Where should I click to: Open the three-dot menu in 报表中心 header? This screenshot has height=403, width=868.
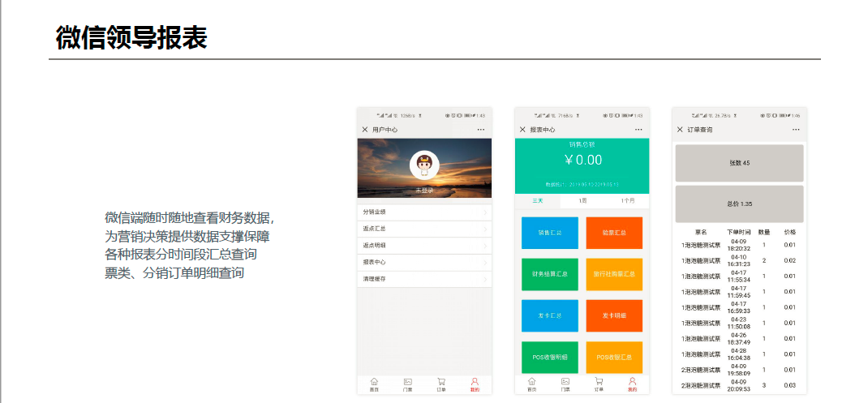638,130
